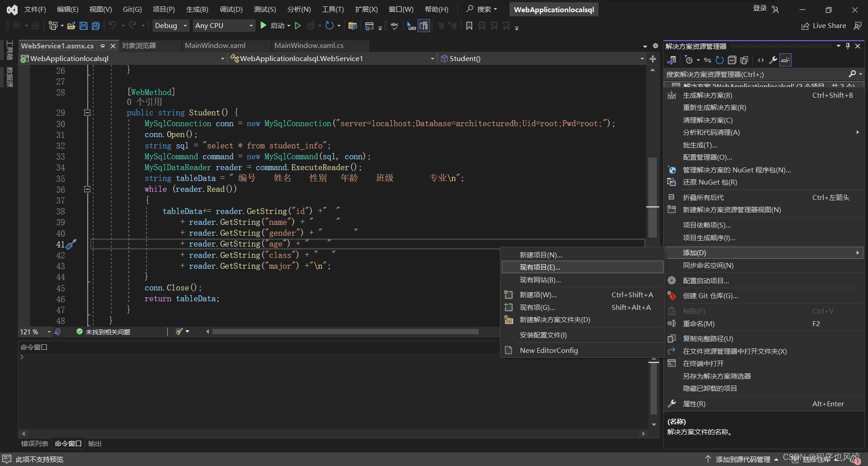868x466 pixels.
Task: Click the Sync with Active Document icon
Action: (708, 60)
